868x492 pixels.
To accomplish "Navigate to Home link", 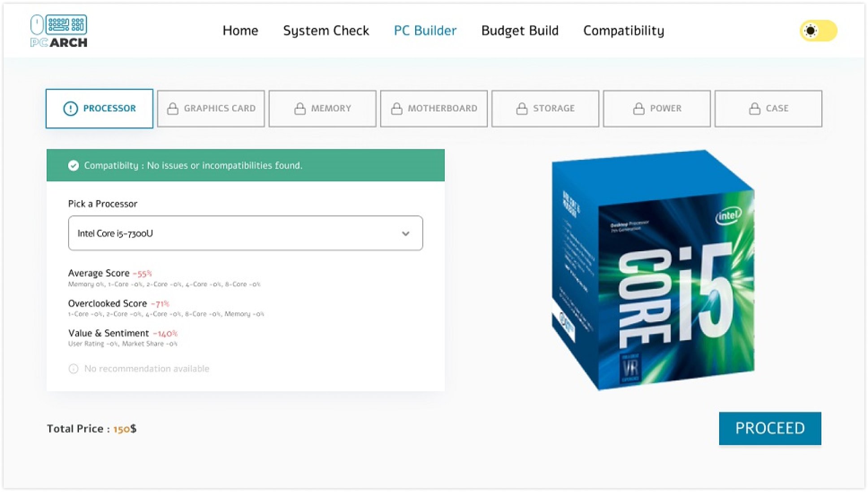I will [240, 30].
